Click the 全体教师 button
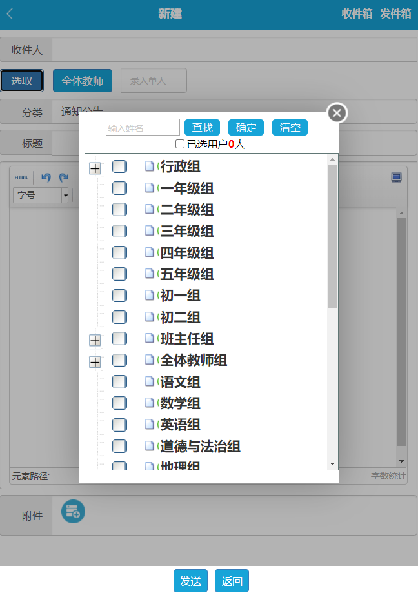Viewport: 418px width, 595px height. coord(82,80)
